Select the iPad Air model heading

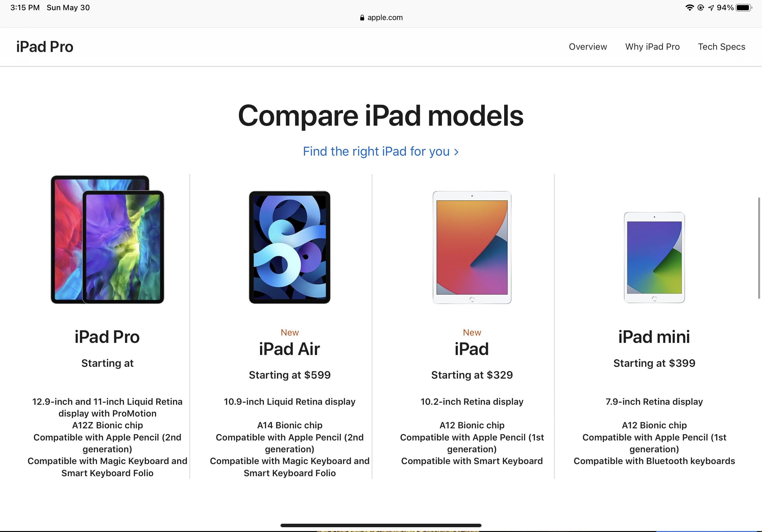pyautogui.click(x=289, y=349)
